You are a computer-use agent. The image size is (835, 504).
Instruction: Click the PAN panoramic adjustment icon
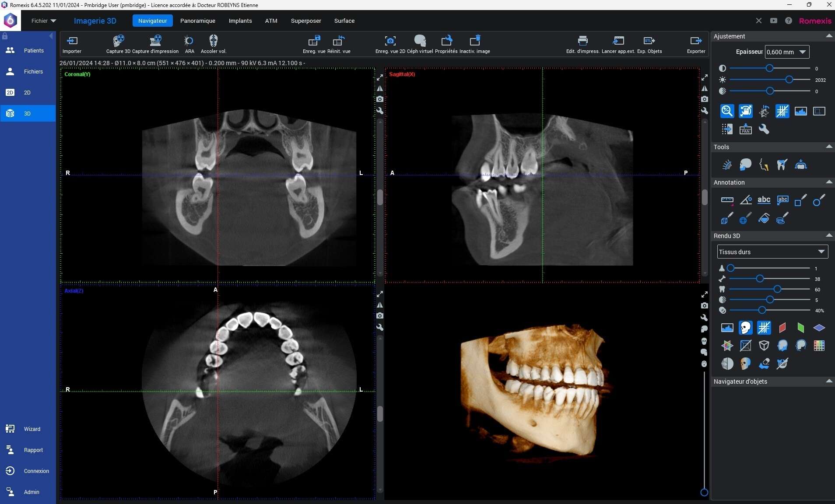[745, 129]
